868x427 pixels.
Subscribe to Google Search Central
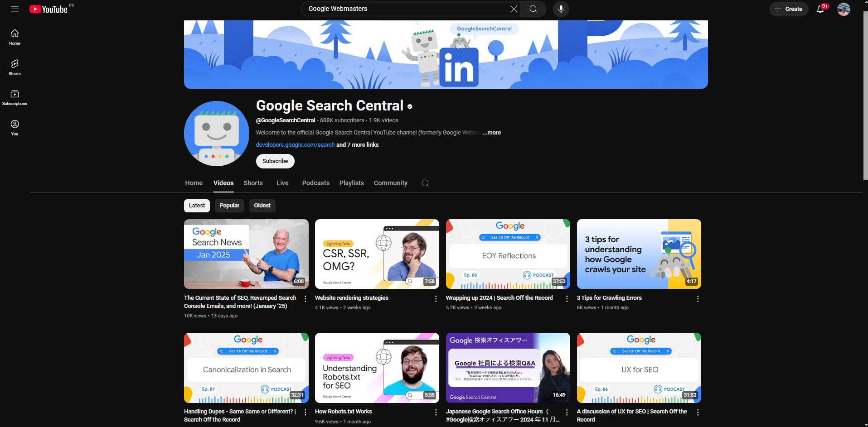pyautogui.click(x=275, y=161)
